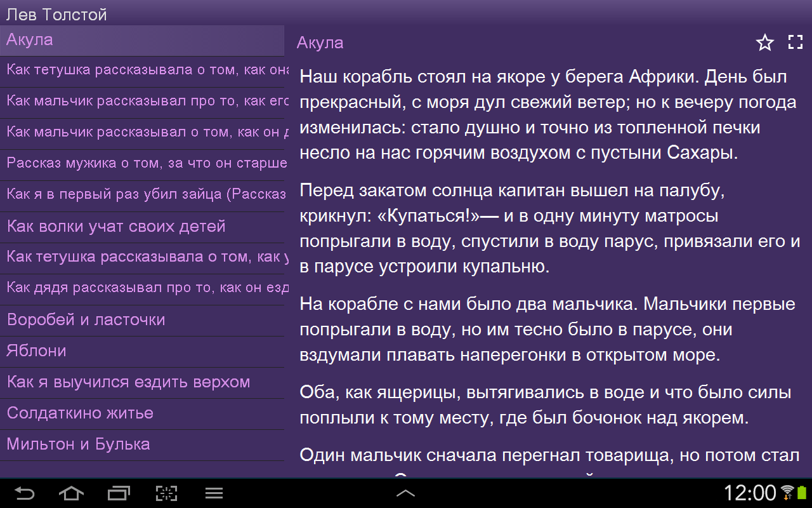Image resolution: width=812 pixels, height=508 pixels.
Task: Go to the Android home screen
Action: (71, 493)
